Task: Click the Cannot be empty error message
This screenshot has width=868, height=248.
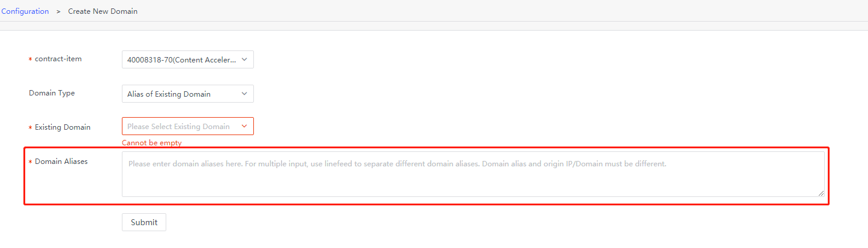Action: 151,143
